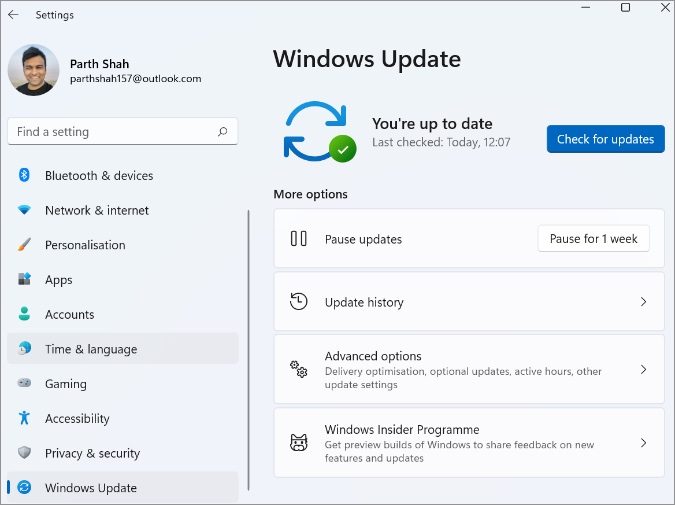The width and height of the screenshot is (675, 505).
Task: Open Apps settings
Action: coord(123,280)
